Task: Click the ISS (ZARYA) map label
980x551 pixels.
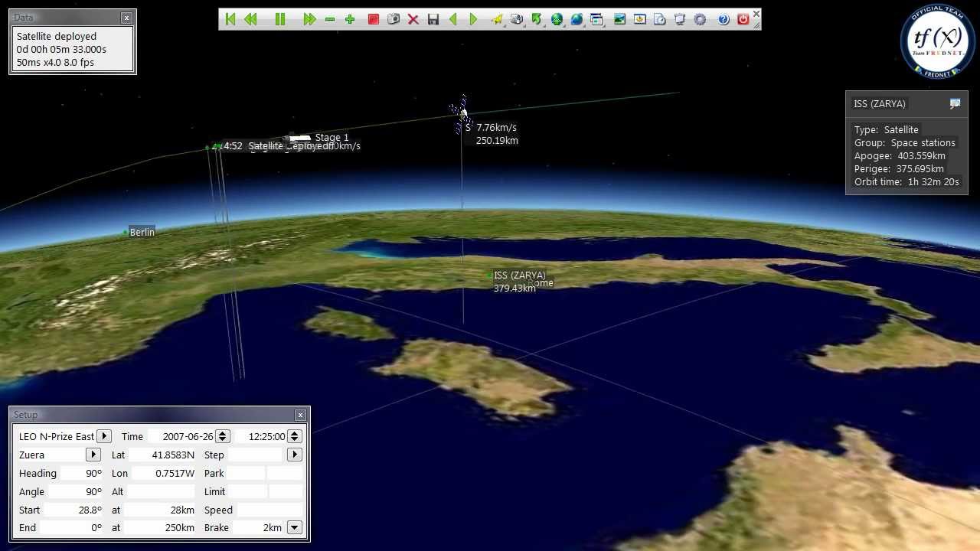Action: coord(520,275)
